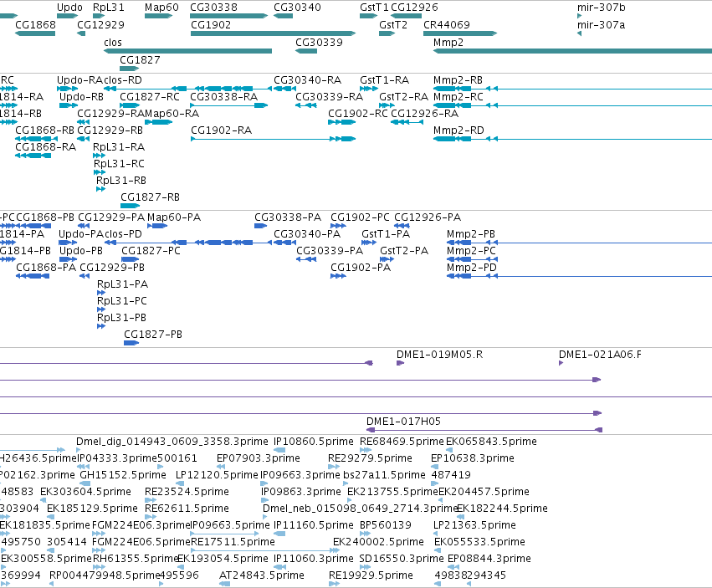Open the Map60-RA transcript label

pyautogui.click(x=172, y=114)
